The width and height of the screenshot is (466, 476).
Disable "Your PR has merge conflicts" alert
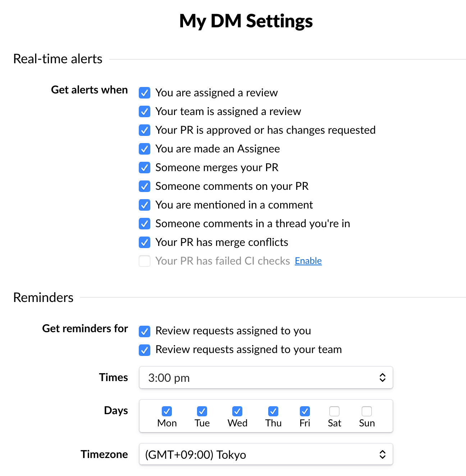click(x=145, y=242)
